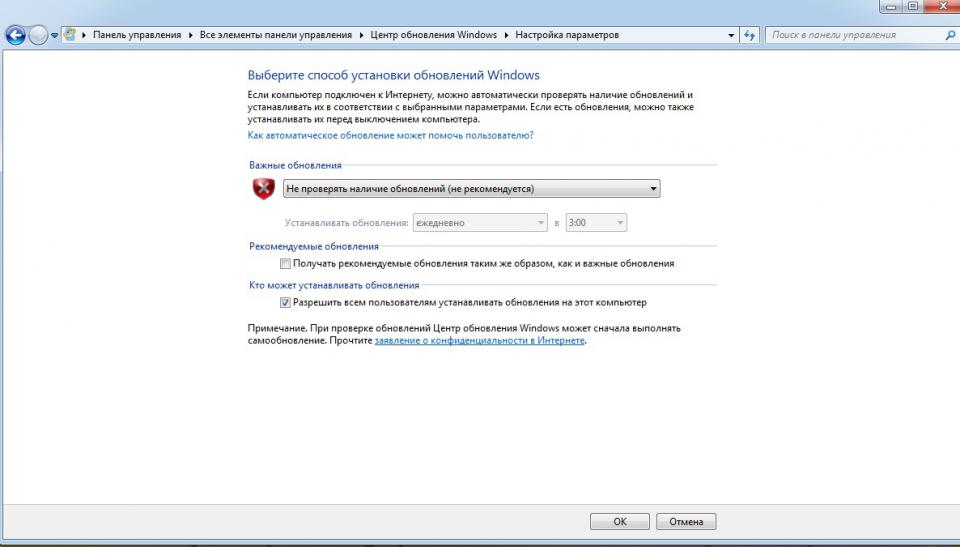This screenshot has height=547, width=960.
Task: Click the refresh icon beside the address bar
Action: point(750,35)
